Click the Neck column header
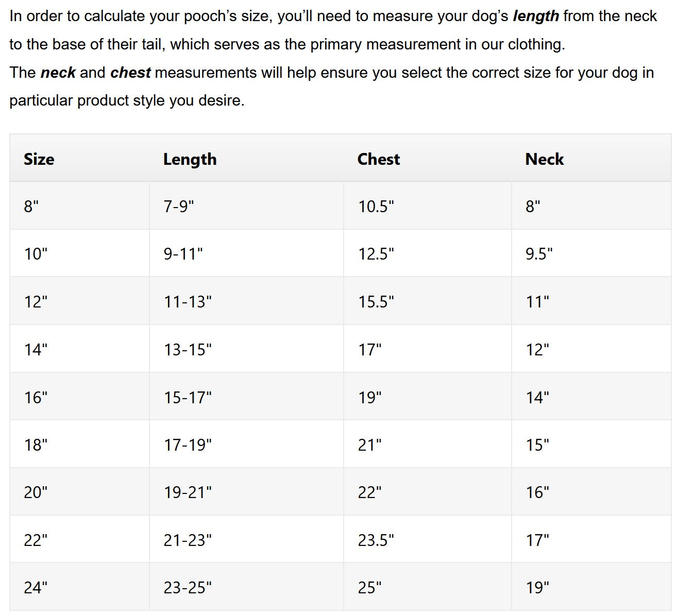Image resolution: width=677 pixels, height=616 pixels. click(x=544, y=159)
